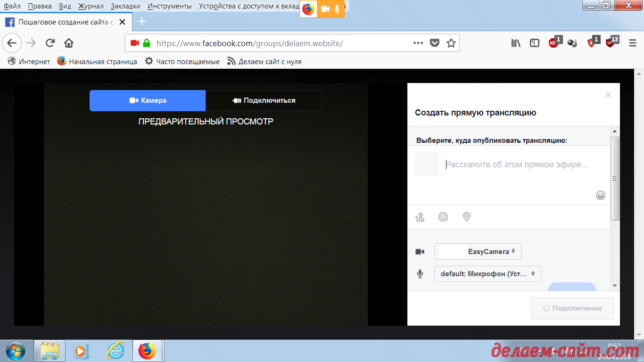Open the microphone source dropdown

[487, 274]
